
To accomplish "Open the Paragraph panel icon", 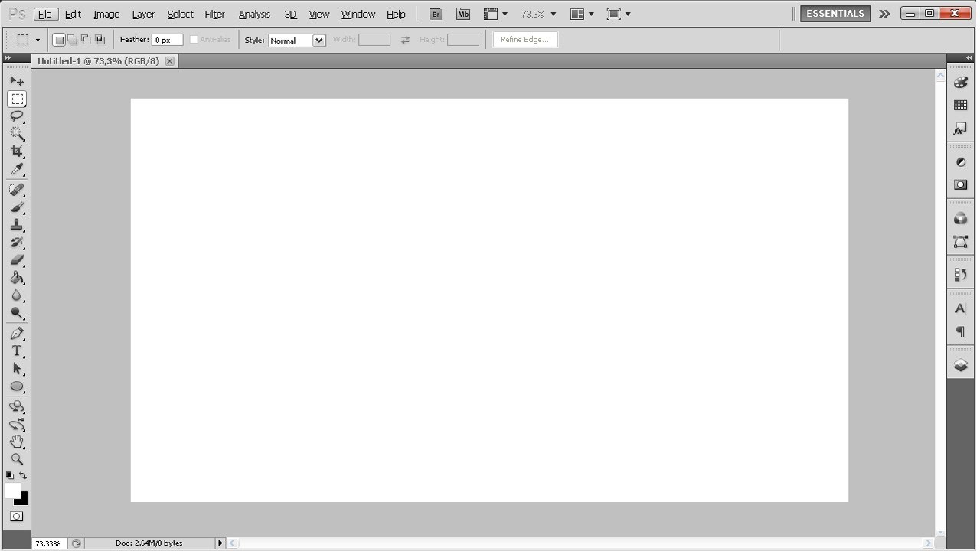I will point(961,331).
